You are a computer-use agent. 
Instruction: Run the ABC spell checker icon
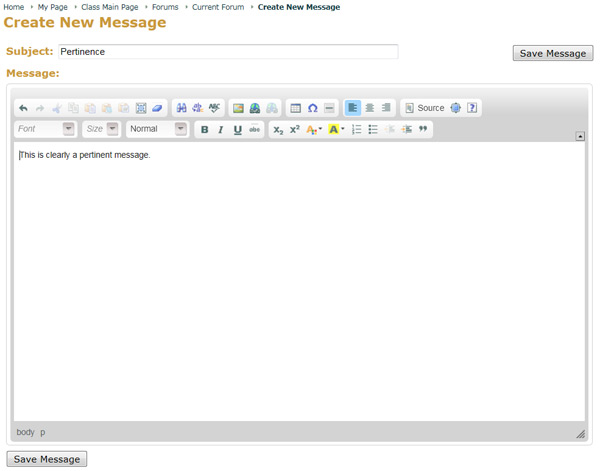coord(214,108)
